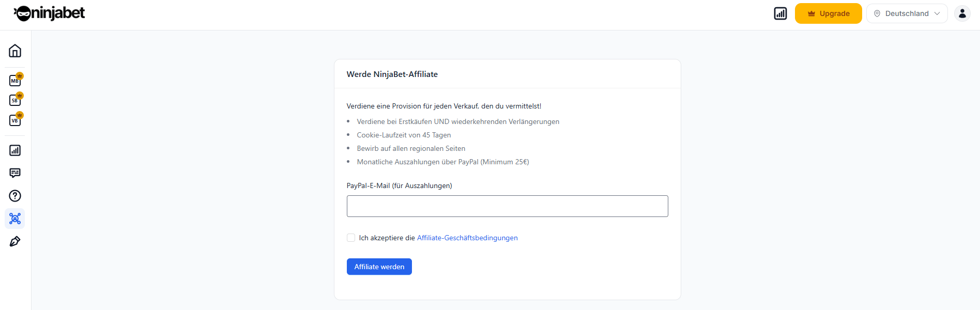The height and width of the screenshot is (310, 980).
Task: Click the 'Verdiene eine Provision' intro sentence
Action: 444,106
